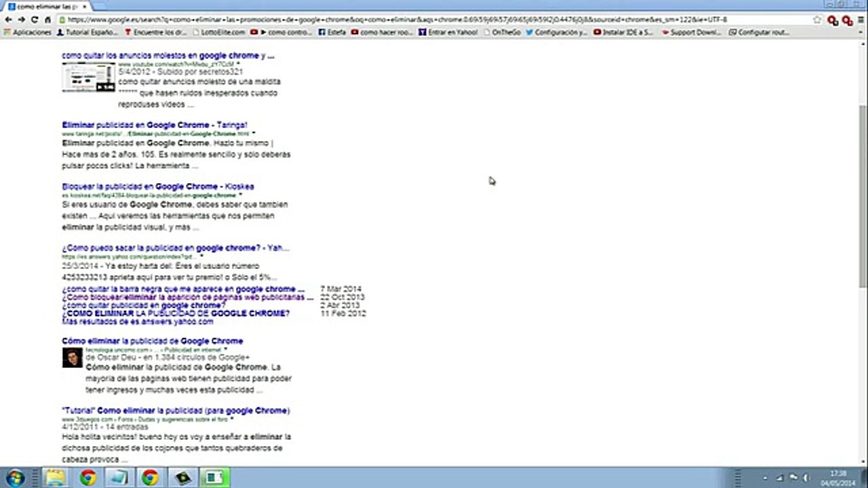The image size is (868, 488).
Task: Open the dark diamond-icon app in taskbar
Action: 182,478
